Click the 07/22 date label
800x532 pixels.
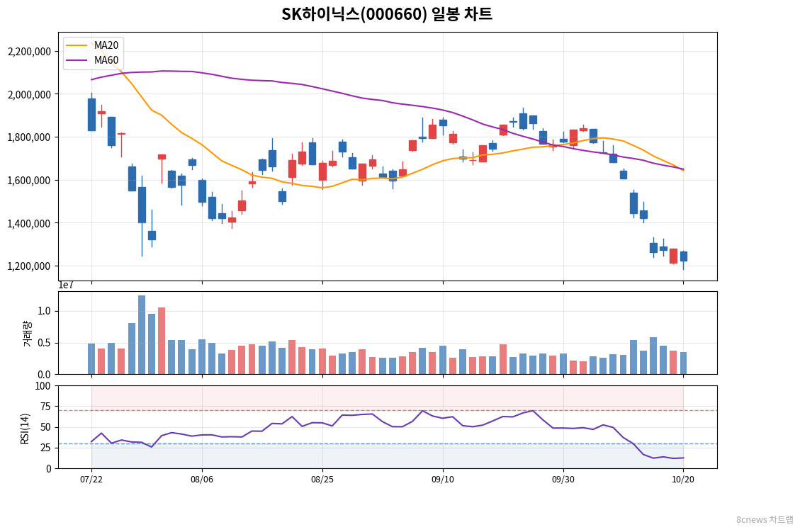[x=91, y=480]
